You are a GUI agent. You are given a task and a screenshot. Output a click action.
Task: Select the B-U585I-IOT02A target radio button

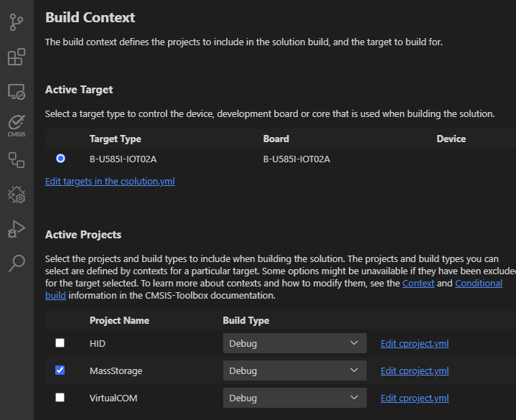pyautogui.click(x=60, y=159)
